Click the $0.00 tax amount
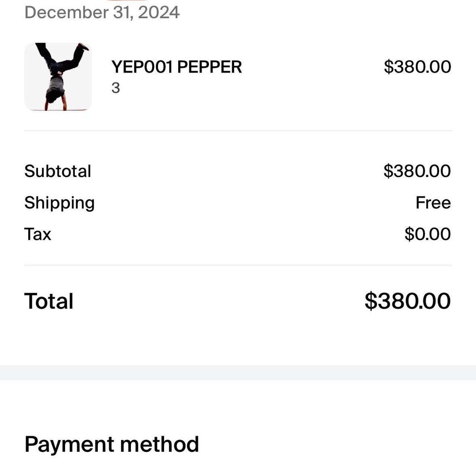This screenshot has width=476, height=476. (427, 234)
